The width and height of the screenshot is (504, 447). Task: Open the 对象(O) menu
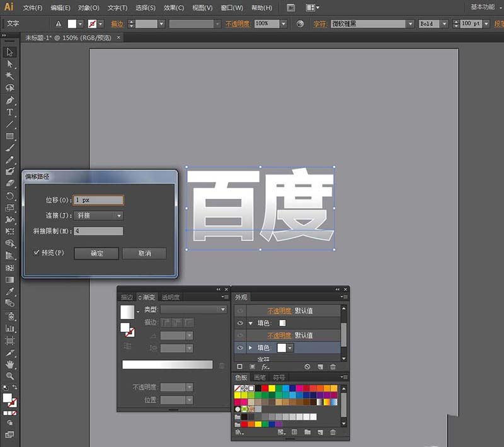pyautogui.click(x=88, y=8)
